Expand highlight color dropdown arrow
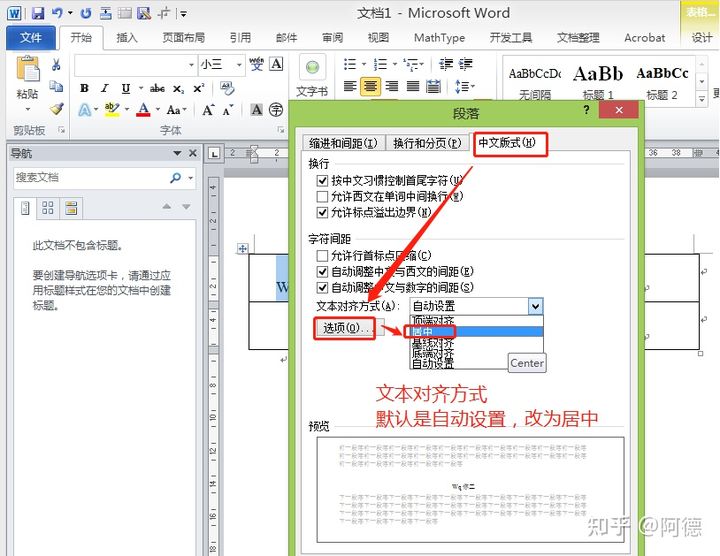720x556 pixels. click(127, 110)
